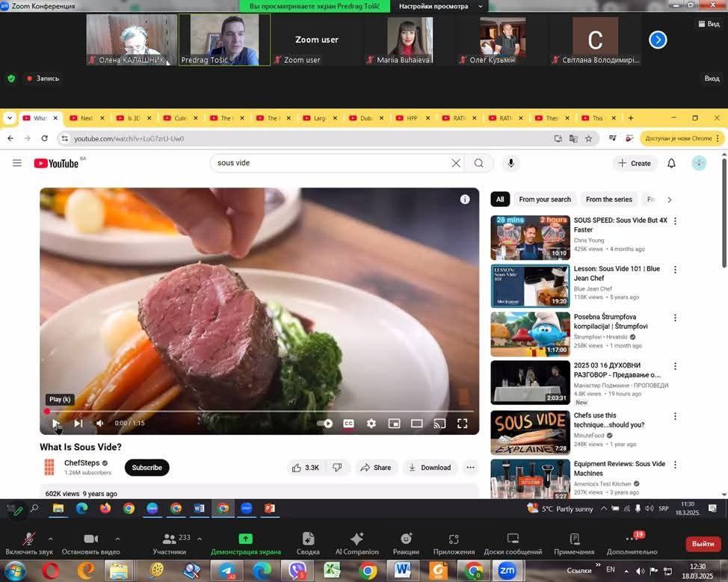Open YouTube player settings gear
The image size is (728, 582).
(371, 424)
